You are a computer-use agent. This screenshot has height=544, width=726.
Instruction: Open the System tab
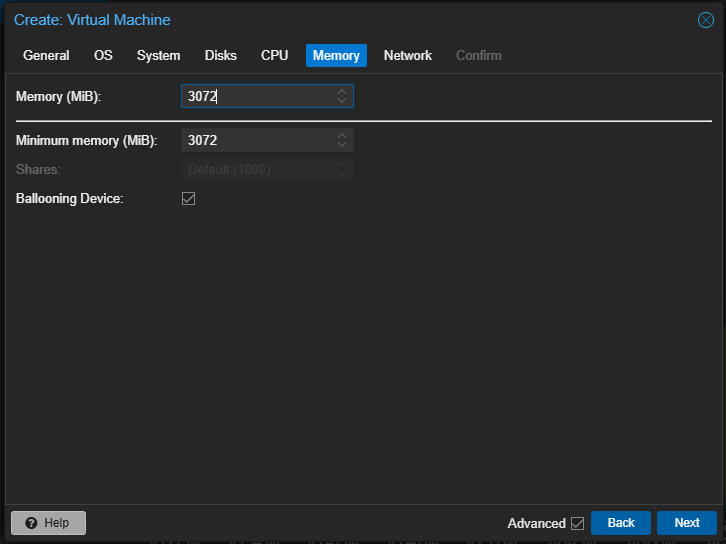(x=158, y=56)
